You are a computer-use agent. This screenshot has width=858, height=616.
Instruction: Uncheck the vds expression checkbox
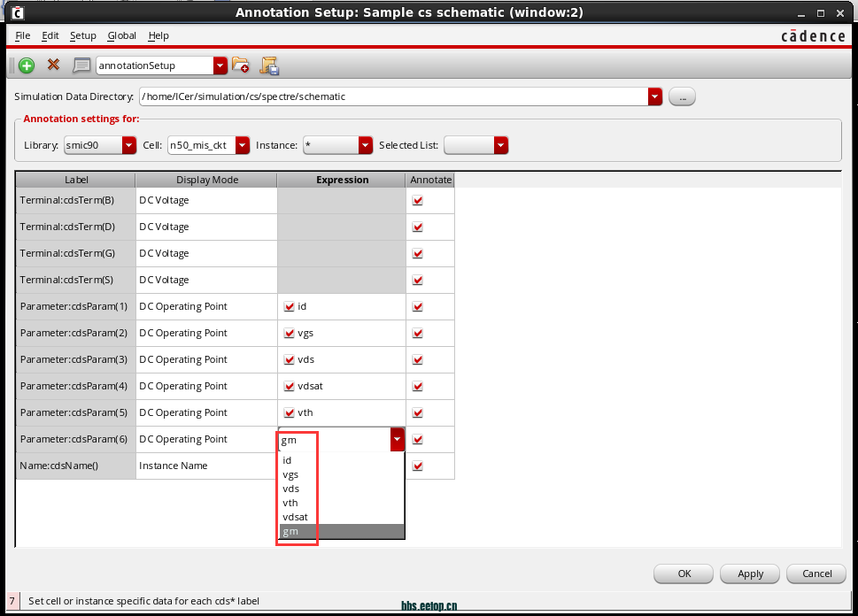(x=290, y=359)
